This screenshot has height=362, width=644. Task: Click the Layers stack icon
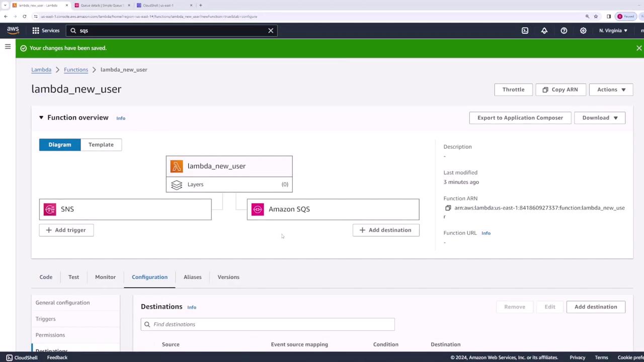click(177, 185)
